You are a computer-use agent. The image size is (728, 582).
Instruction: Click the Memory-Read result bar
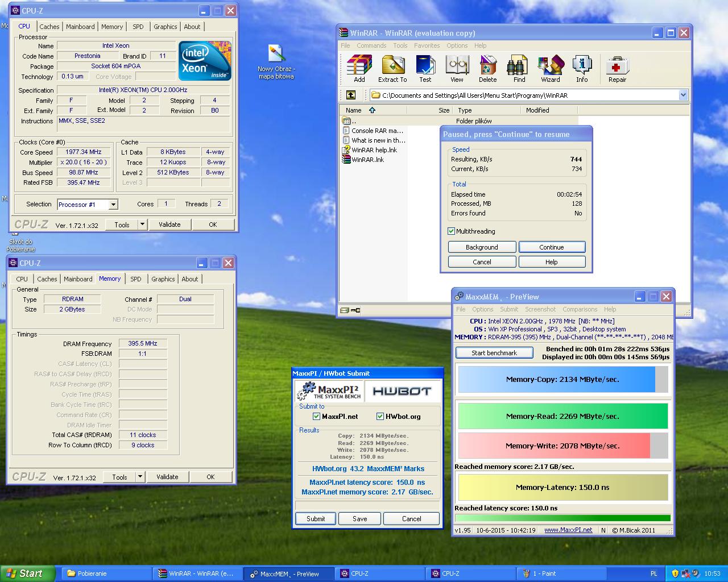(563, 416)
